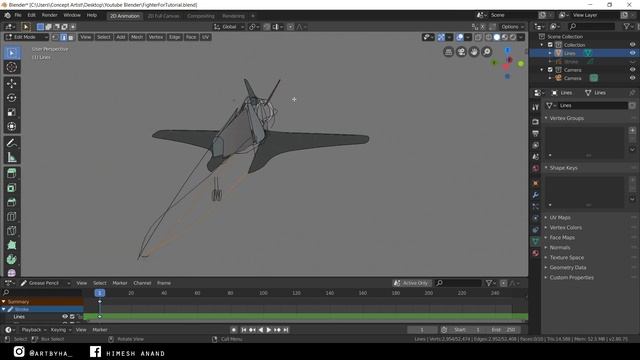Screen dimensions: 640x360
Task: Enable vertex select mode
Action: pyautogui.click(x=56, y=37)
